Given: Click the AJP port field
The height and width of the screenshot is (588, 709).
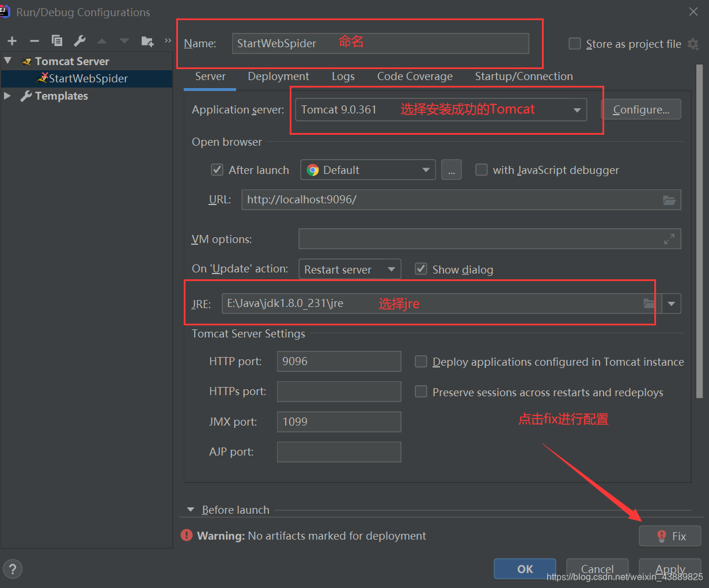Looking at the screenshot, I should (339, 452).
